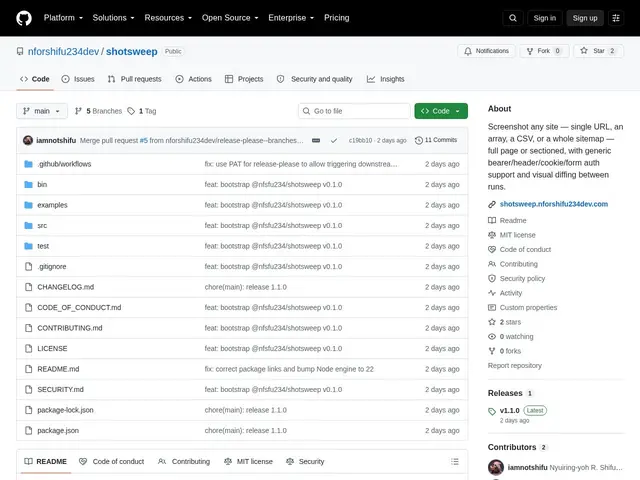Open CHANGELOG.md file
Viewport: 640px width, 480px height.
[65, 287]
